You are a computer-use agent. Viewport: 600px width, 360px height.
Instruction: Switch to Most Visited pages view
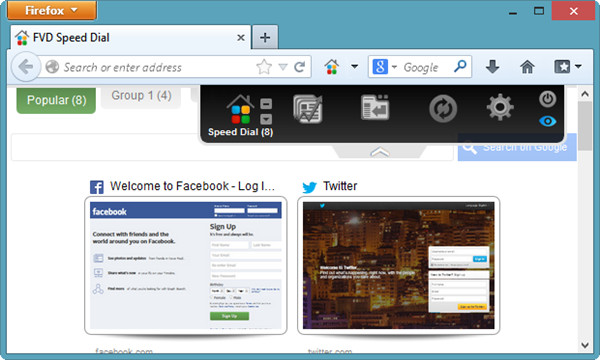[308, 109]
